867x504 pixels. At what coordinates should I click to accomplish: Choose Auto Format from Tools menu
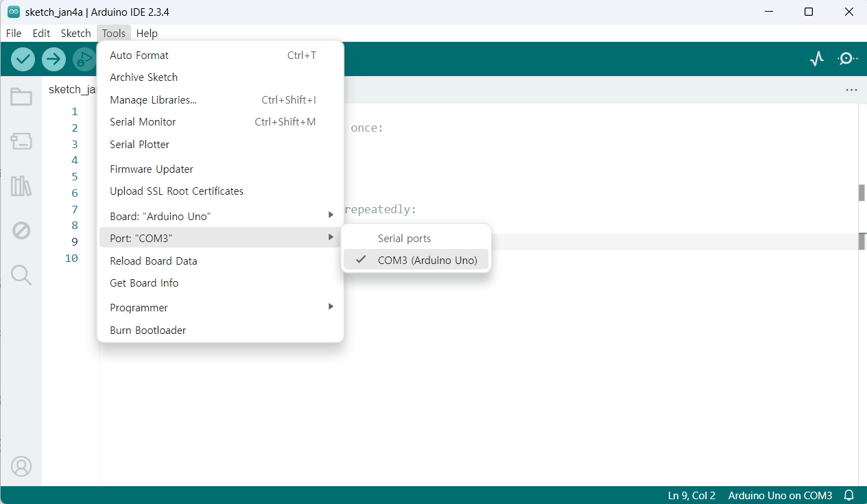click(220, 56)
